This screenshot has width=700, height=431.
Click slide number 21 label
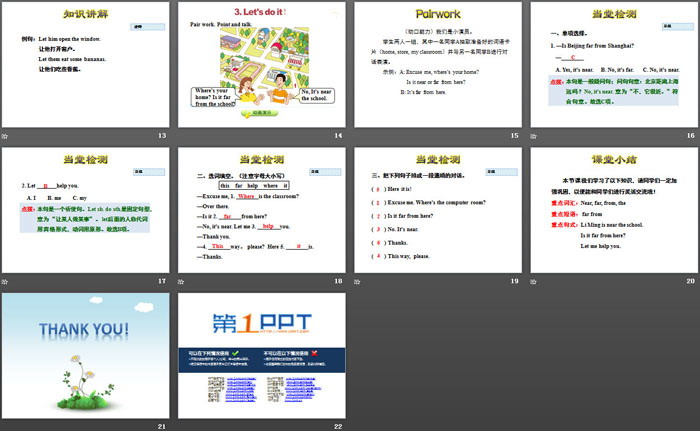pyautogui.click(x=162, y=427)
